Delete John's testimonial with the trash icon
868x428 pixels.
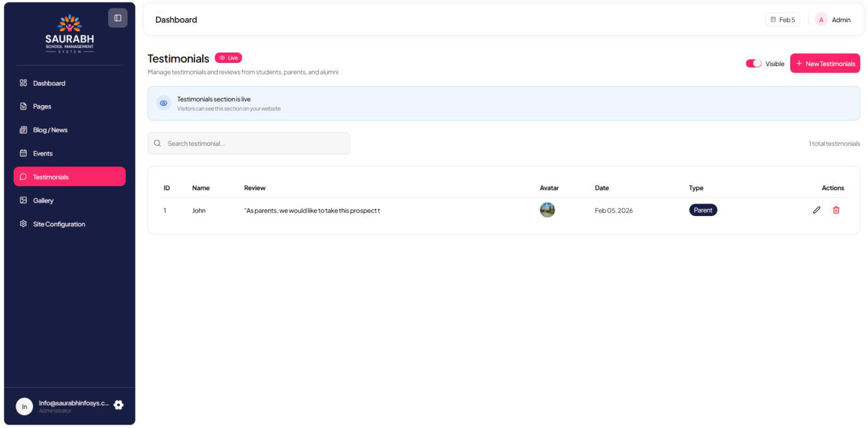click(836, 209)
